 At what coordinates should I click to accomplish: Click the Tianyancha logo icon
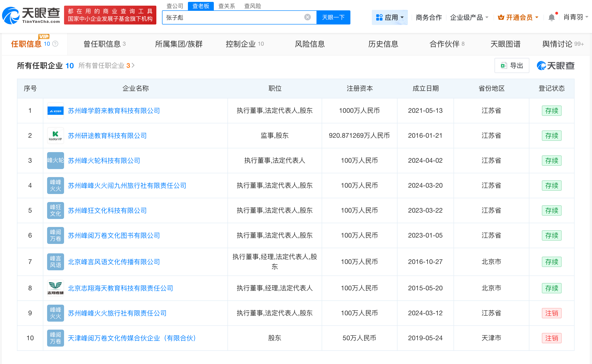point(11,15)
